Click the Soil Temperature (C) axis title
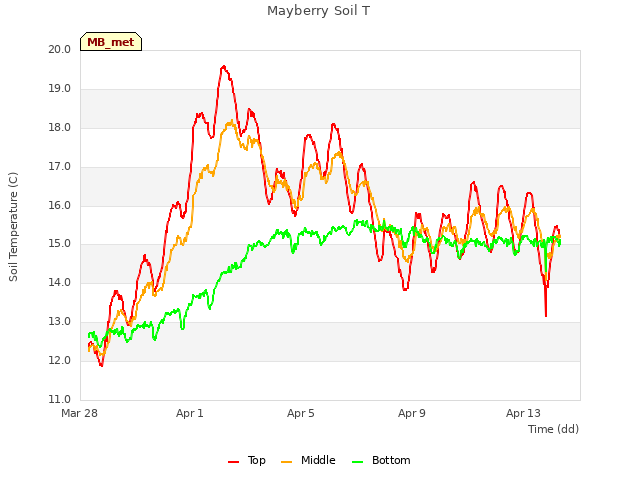 point(13,227)
